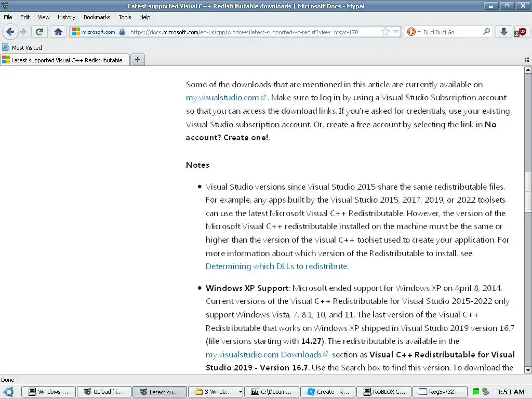Go forward with the Forward arrow button

coord(23,32)
